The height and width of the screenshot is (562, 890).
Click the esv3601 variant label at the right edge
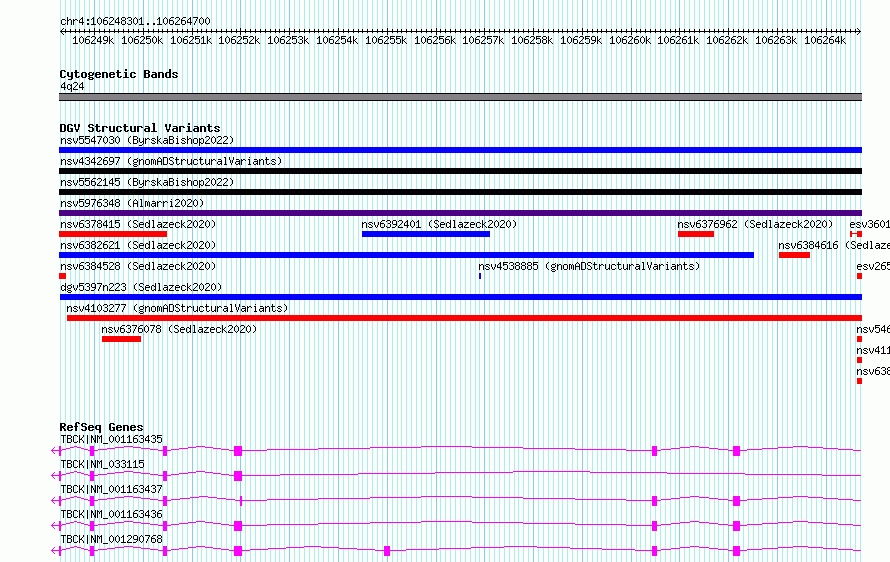click(870, 224)
